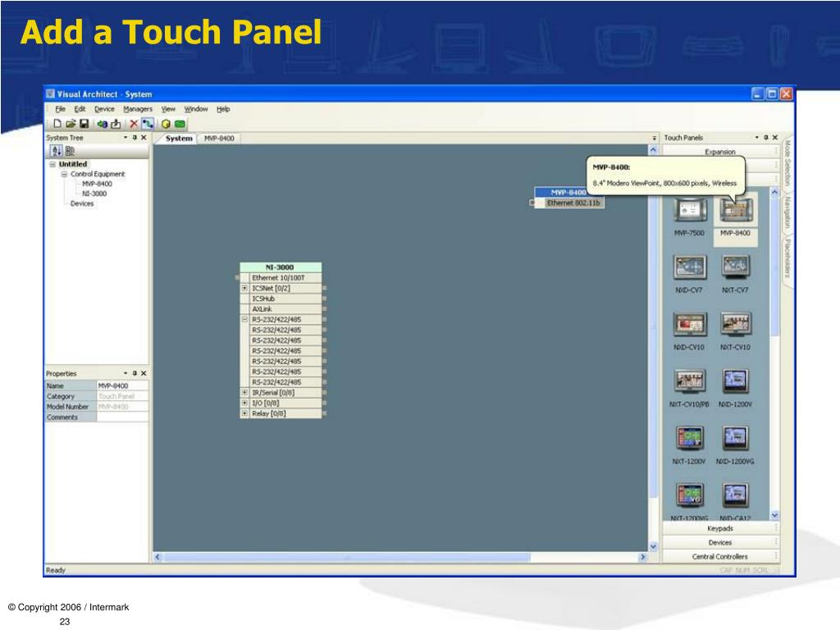The height and width of the screenshot is (630, 840).
Task: Pick the NXD-CV7 touch panel
Action: [689, 267]
